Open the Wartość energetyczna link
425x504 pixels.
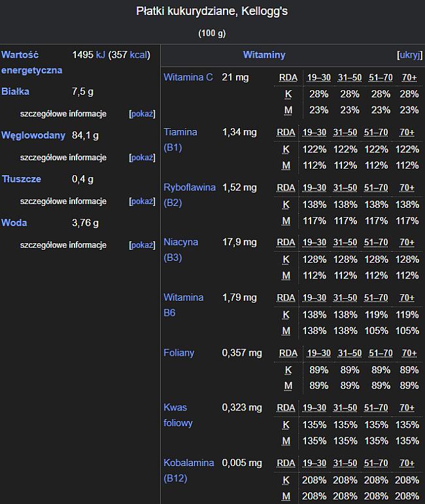point(31,62)
